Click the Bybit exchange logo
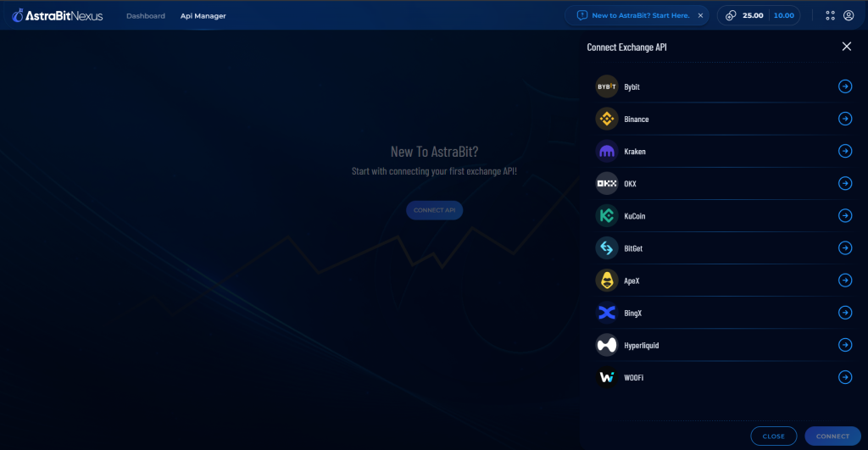The width and height of the screenshot is (868, 450). (x=607, y=86)
